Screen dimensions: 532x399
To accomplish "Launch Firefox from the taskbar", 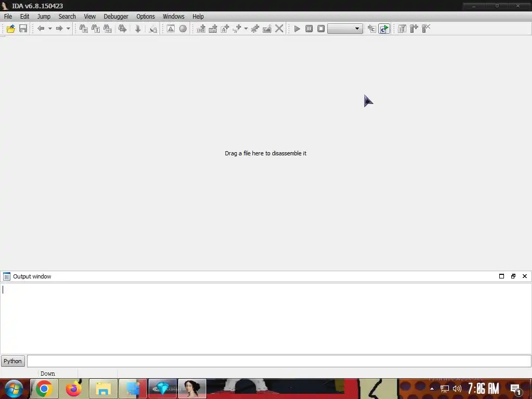I will click(x=74, y=389).
